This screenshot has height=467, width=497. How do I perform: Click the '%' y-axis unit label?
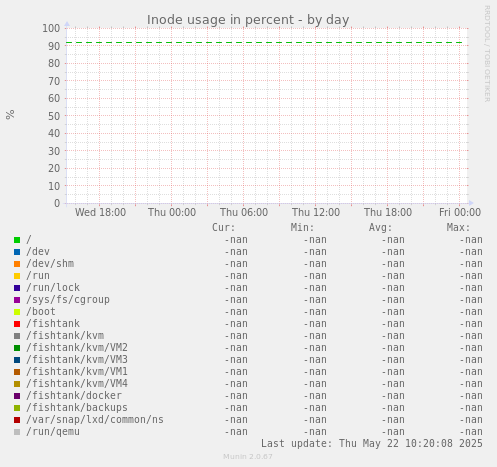[10, 115]
